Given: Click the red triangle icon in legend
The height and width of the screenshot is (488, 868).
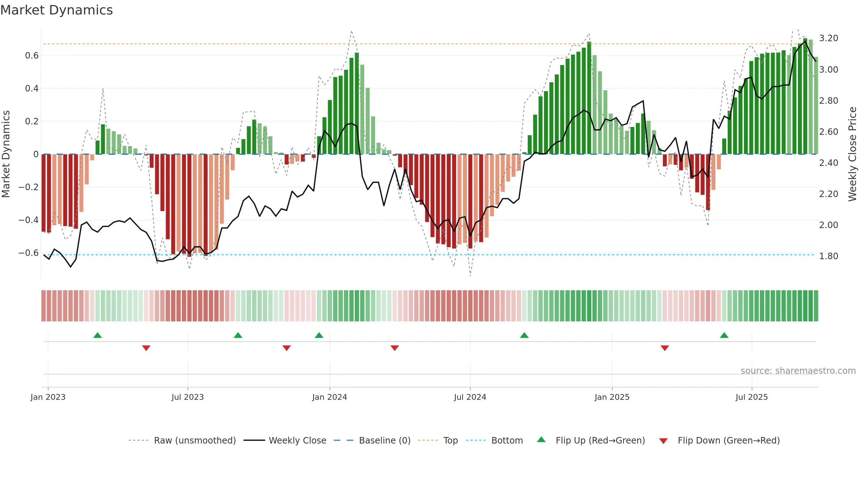Looking at the screenshot, I should coord(663,441).
